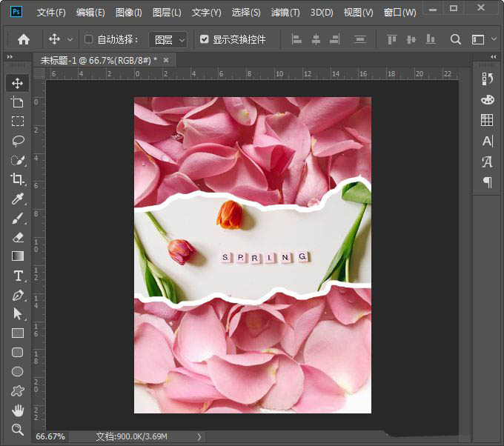The height and width of the screenshot is (446, 504).
Task: Open the workspace switcher dropdown arrow
Action: (x=494, y=39)
